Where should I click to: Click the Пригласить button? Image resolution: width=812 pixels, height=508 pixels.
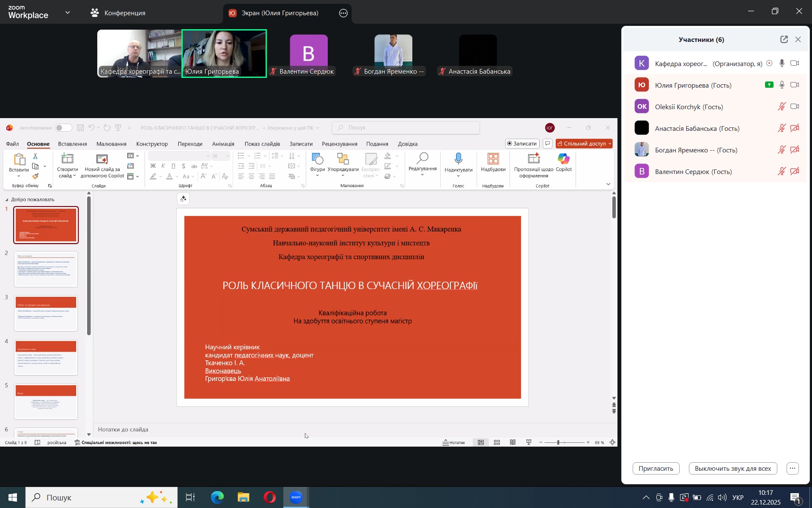(x=656, y=469)
